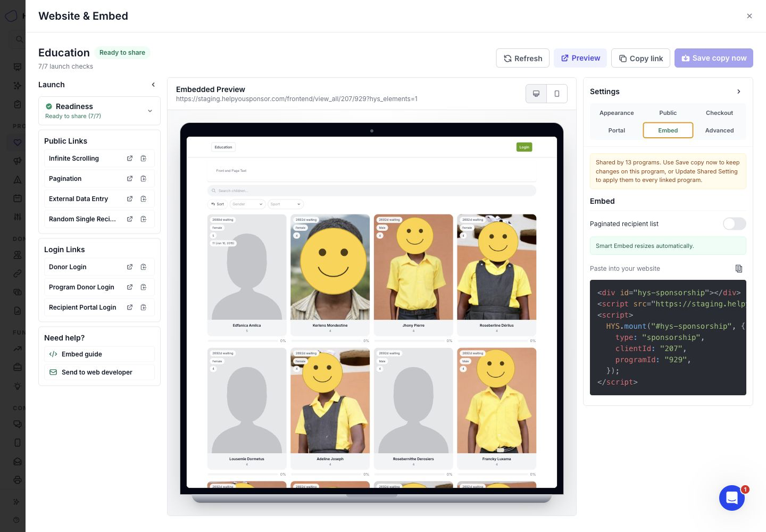Click the Refresh button

click(x=523, y=59)
